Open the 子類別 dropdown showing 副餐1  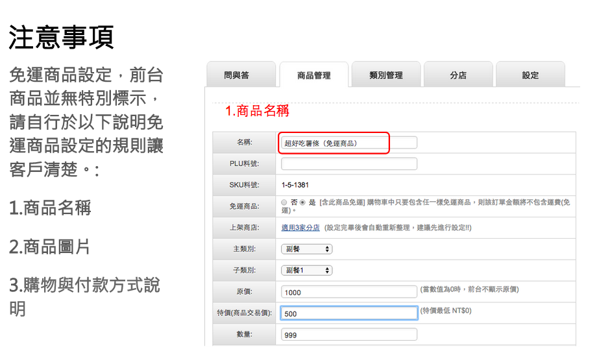point(307,271)
